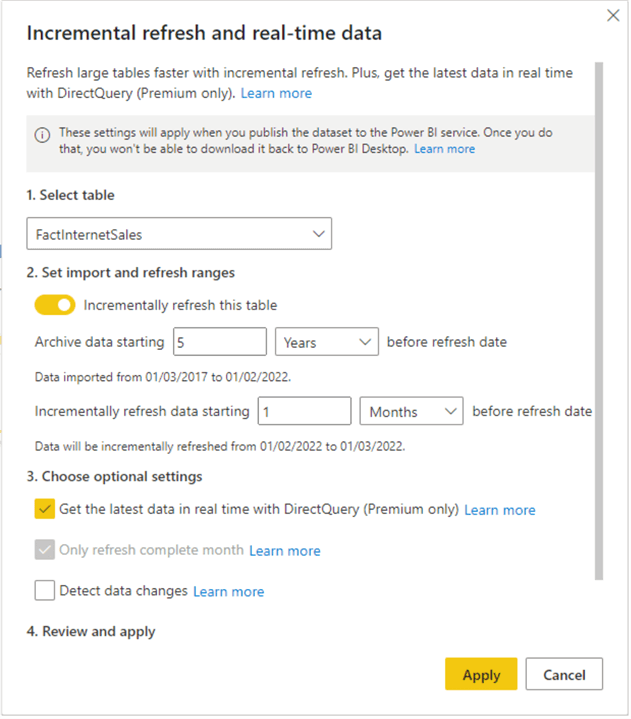Click the 'Data imported from 01/03/2017 to 01/02/2022.' text

[163, 377]
